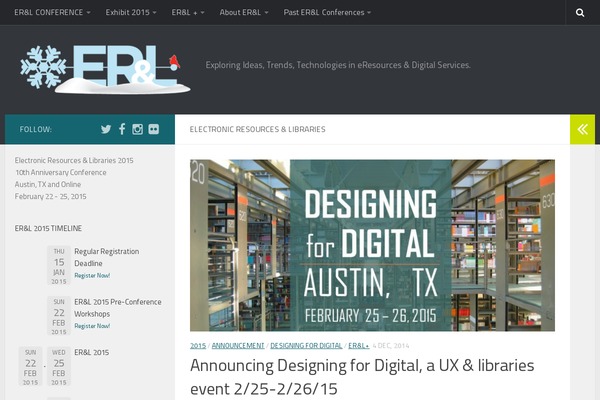Open the ER&L+ category link
600x400 pixels.
click(359, 346)
